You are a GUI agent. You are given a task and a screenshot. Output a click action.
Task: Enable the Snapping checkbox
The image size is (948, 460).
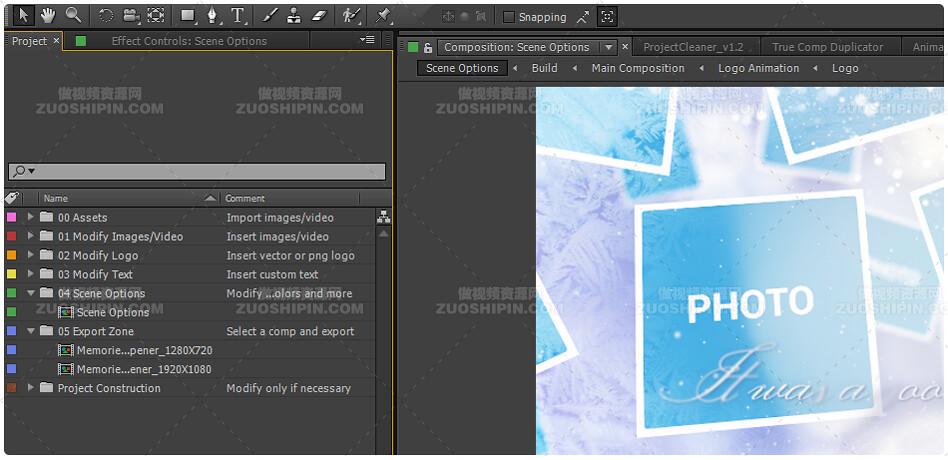coord(509,17)
